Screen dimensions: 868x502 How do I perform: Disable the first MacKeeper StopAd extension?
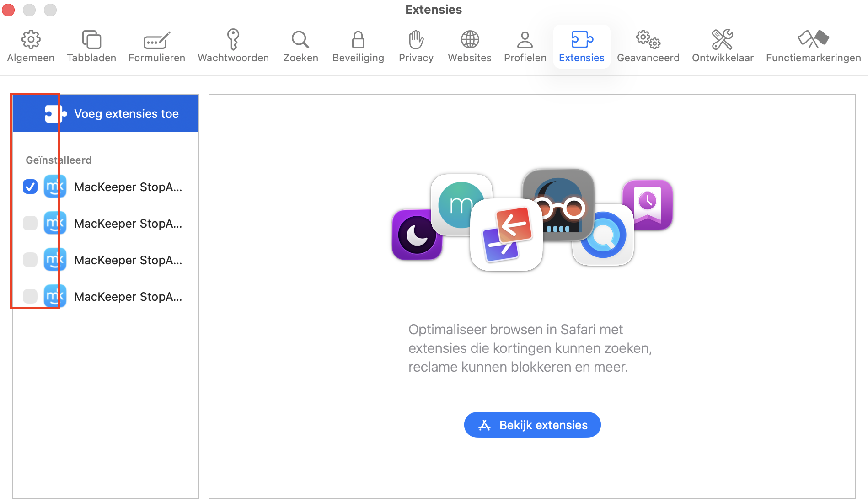[30, 187]
